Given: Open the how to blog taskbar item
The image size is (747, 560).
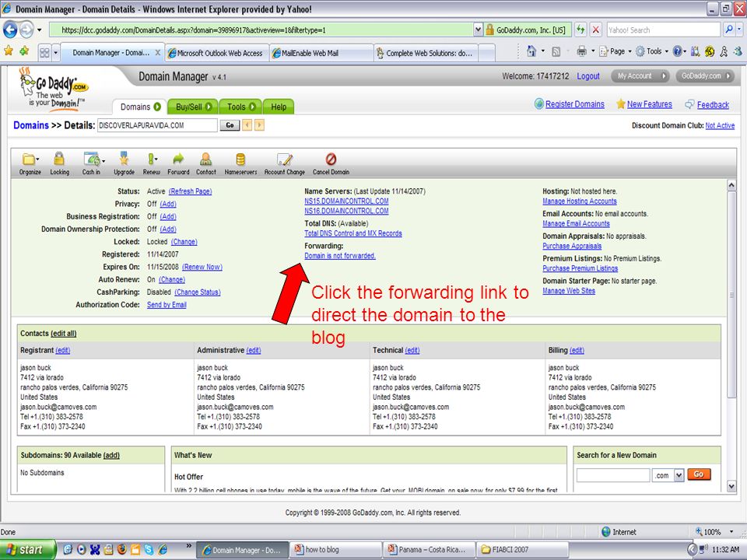Looking at the screenshot, I should point(336,550).
